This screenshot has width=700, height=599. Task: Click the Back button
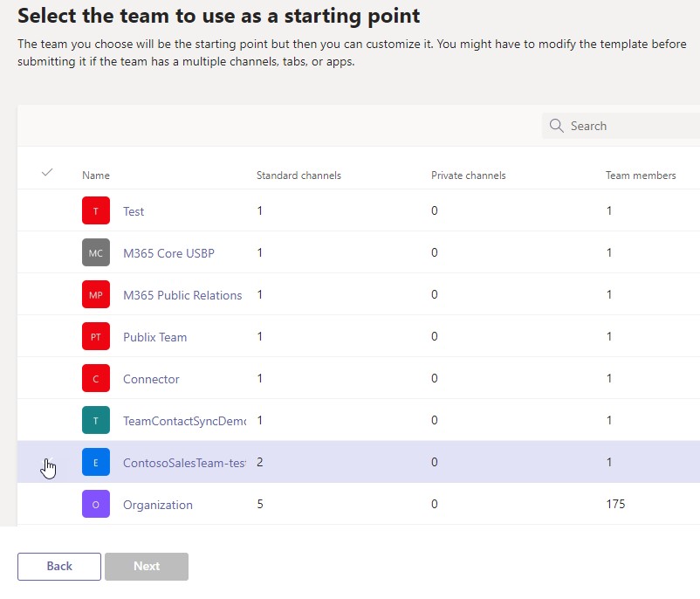click(59, 566)
